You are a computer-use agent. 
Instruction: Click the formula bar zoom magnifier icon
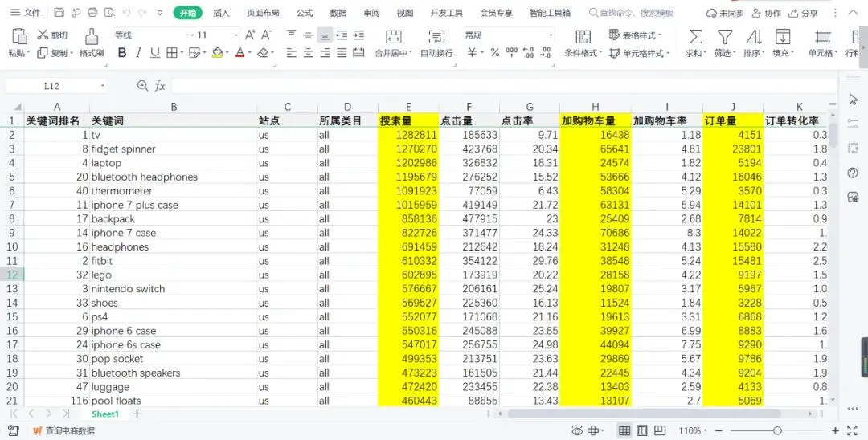coord(142,86)
